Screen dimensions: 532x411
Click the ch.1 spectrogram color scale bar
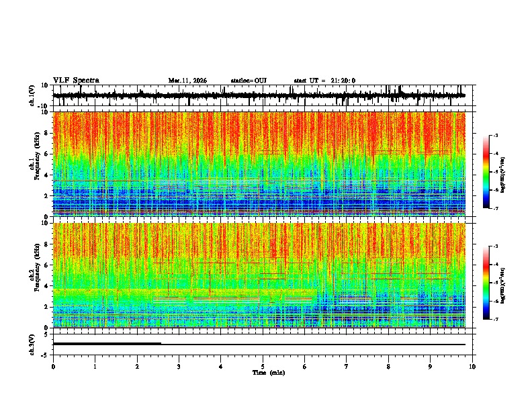(x=486, y=172)
